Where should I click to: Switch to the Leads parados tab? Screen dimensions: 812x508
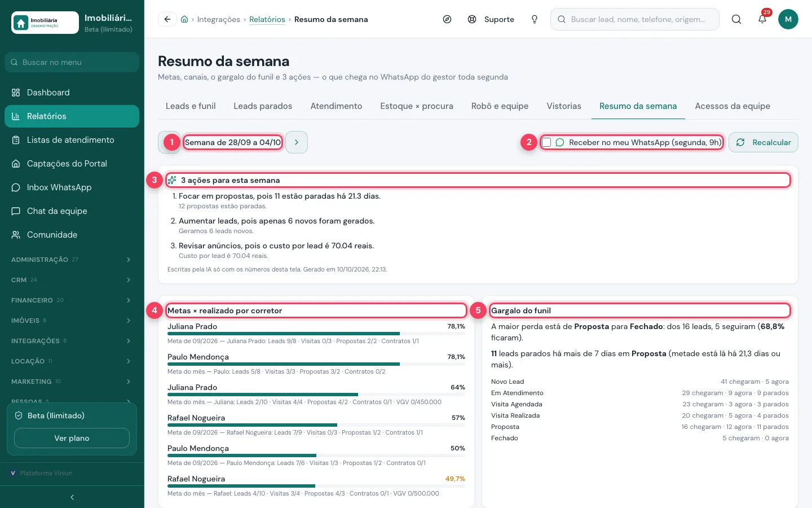pos(263,106)
